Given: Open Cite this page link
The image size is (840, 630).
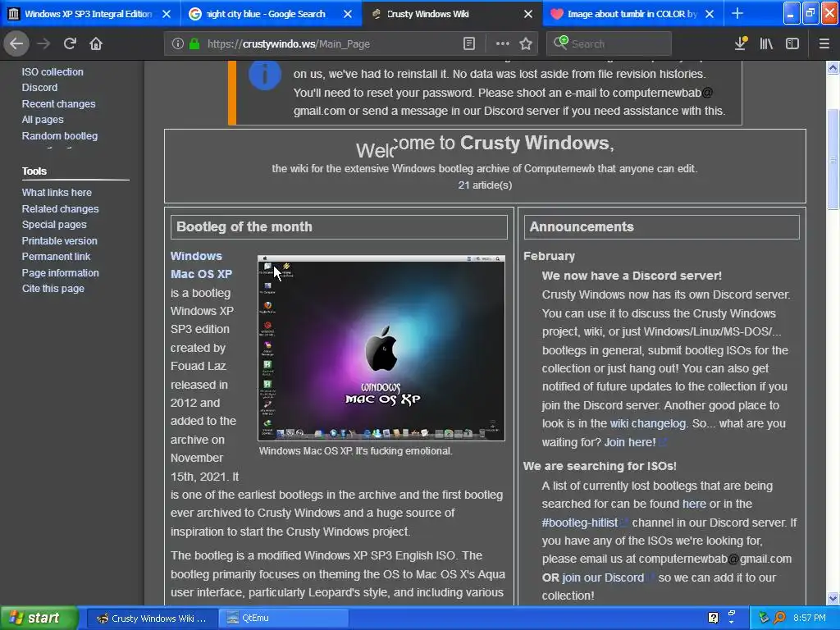Looking at the screenshot, I should point(53,288).
